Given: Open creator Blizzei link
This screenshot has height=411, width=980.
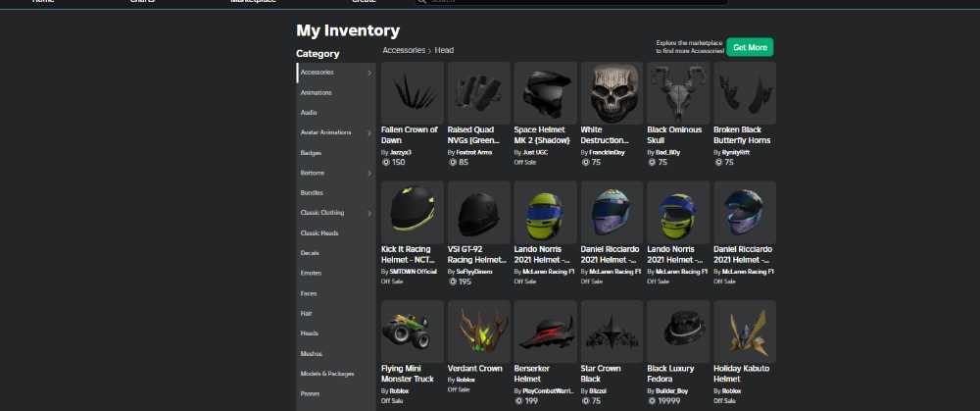Looking at the screenshot, I should pyautogui.click(x=598, y=391).
